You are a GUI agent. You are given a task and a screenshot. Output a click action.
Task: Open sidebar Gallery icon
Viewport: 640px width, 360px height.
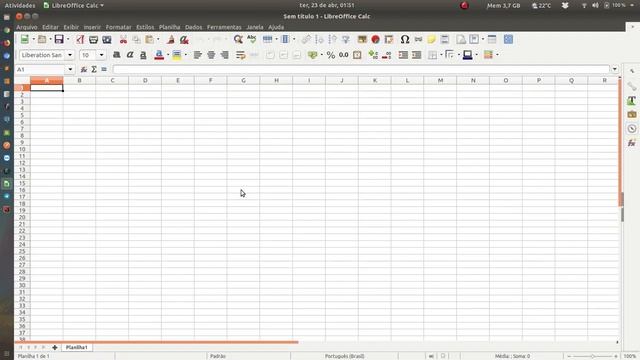(632, 115)
